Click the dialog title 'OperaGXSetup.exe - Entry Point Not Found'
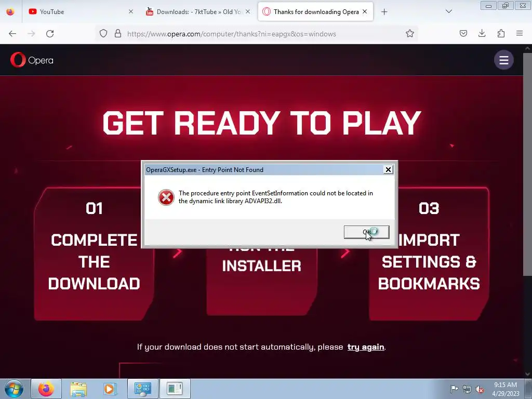Image resolution: width=532 pixels, height=399 pixels. 205,170
